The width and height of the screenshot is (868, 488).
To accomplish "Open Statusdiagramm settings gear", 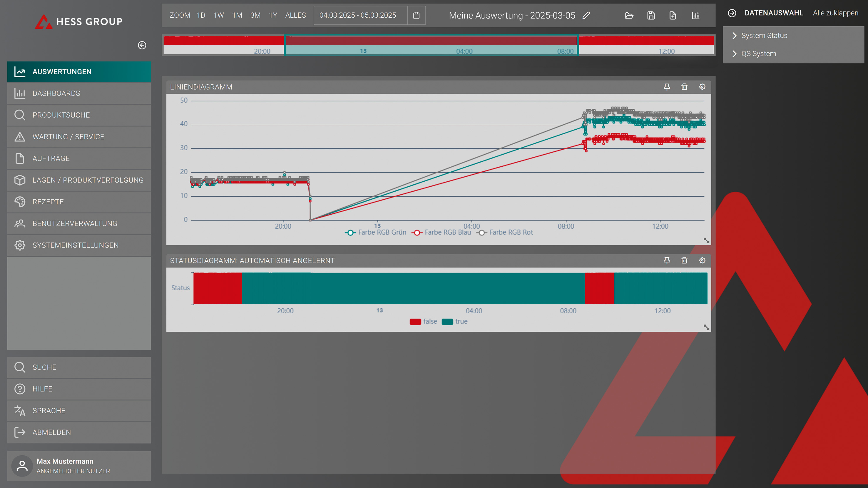I will [x=702, y=260].
